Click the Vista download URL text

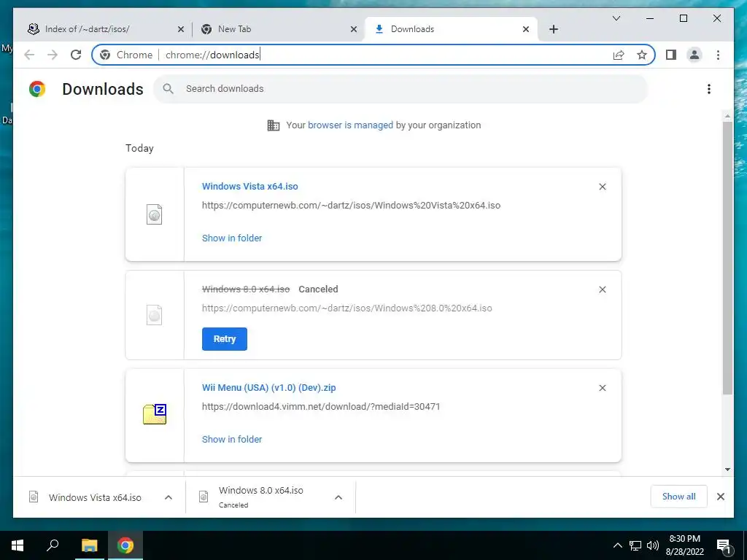[351, 206]
